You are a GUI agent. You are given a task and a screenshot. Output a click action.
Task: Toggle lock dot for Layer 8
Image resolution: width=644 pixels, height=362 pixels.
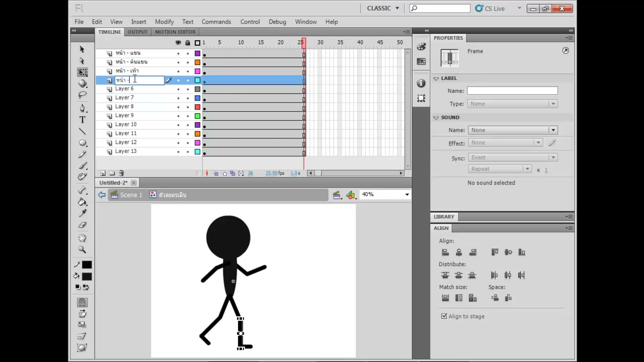click(x=188, y=107)
